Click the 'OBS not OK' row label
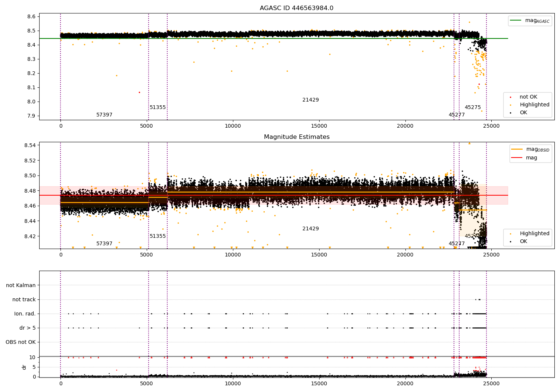 pyautogui.click(x=21, y=342)
